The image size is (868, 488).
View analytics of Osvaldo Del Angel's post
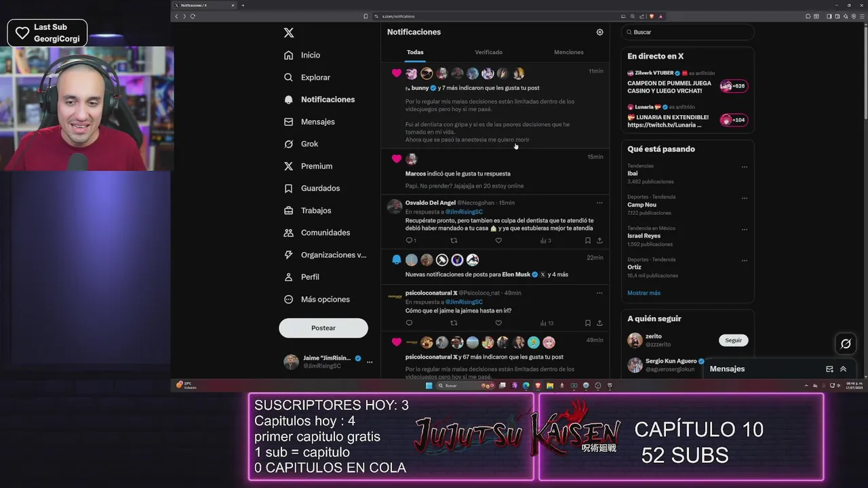pyautogui.click(x=545, y=241)
